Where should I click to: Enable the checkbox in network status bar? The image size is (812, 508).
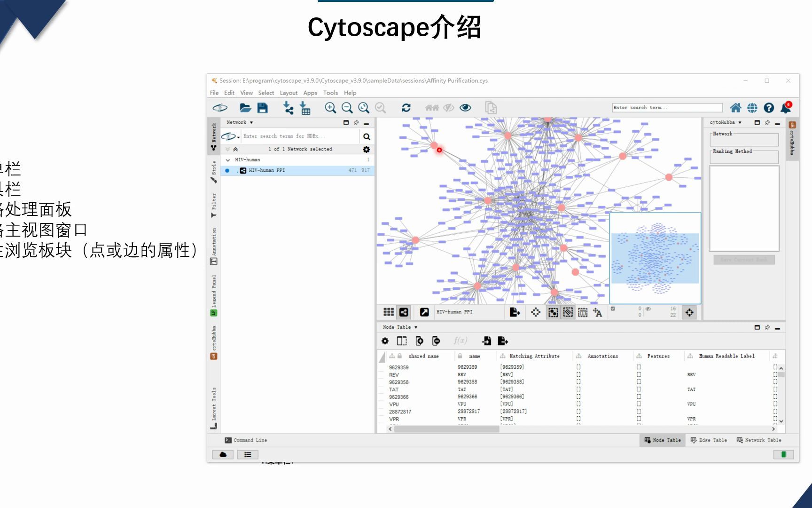[x=613, y=310]
